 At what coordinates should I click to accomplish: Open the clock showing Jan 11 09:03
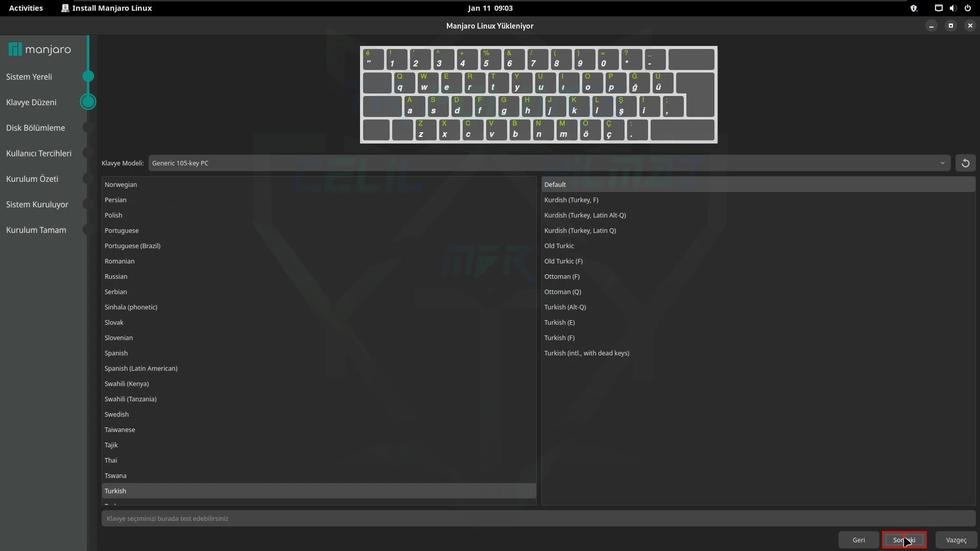(490, 8)
